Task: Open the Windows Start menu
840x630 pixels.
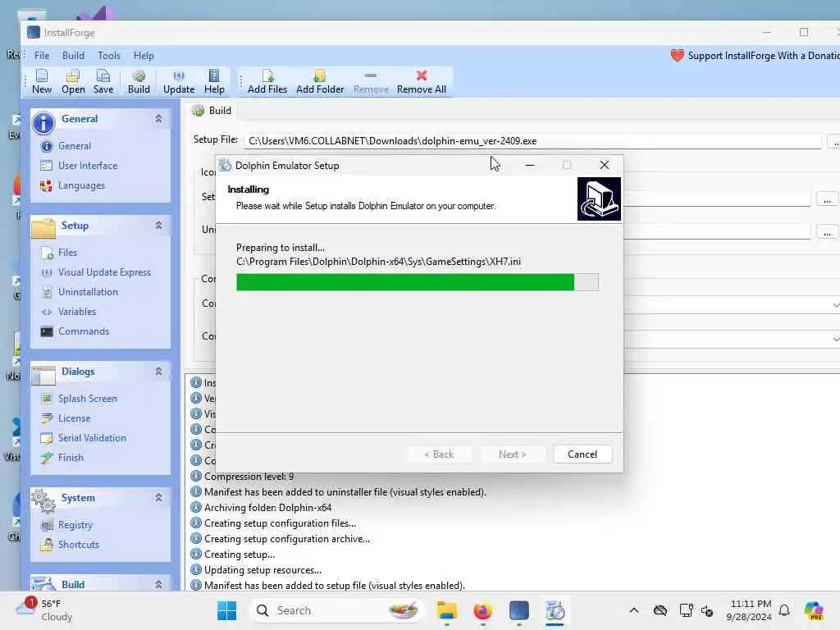Action: [x=227, y=610]
